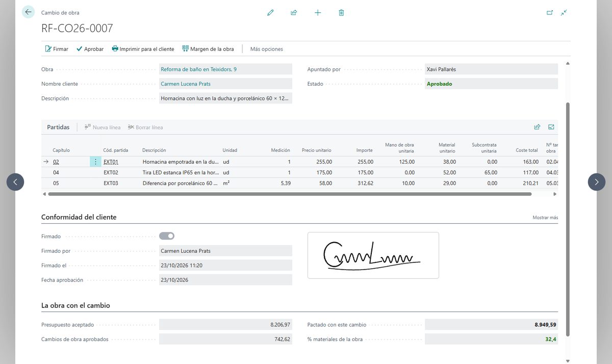Choose Imprimir para el cliente
612x364 pixels.
[x=143, y=49]
